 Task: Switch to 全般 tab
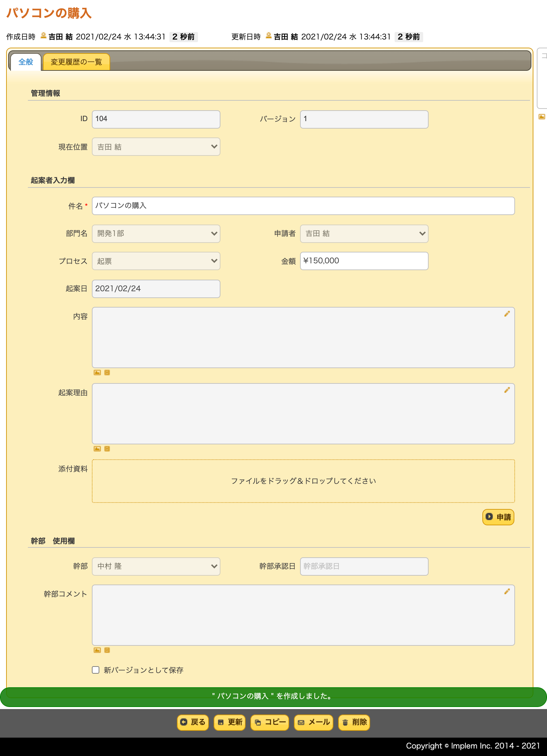26,62
